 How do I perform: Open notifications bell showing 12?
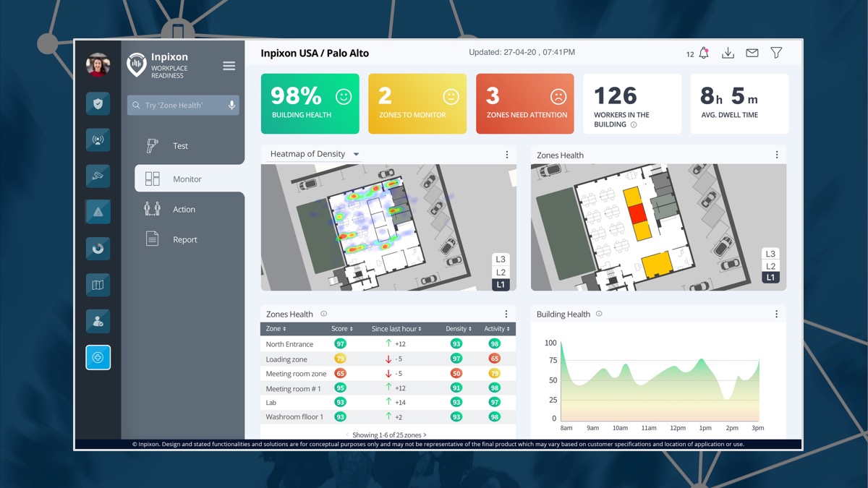point(704,53)
